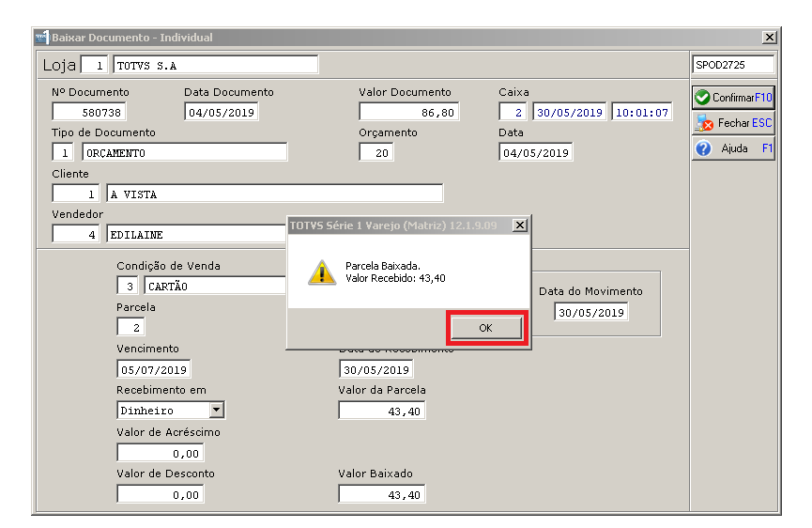Viewport: 812px width, 528px height.
Task: Close the Baixar Documento - Individual window
Action: click(770, 38)
